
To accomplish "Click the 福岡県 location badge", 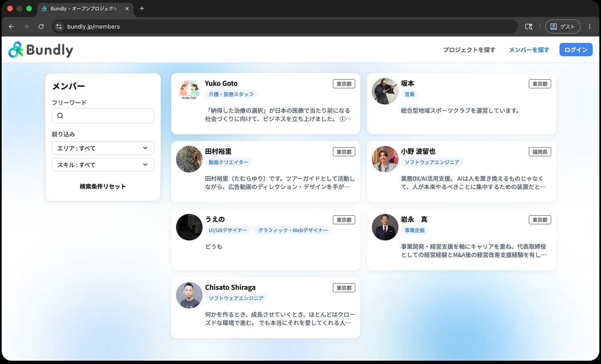I will 540,152.
